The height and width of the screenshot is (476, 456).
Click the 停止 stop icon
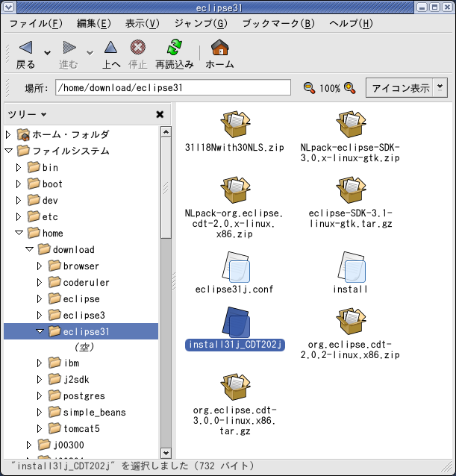click(x=137, y=47)
